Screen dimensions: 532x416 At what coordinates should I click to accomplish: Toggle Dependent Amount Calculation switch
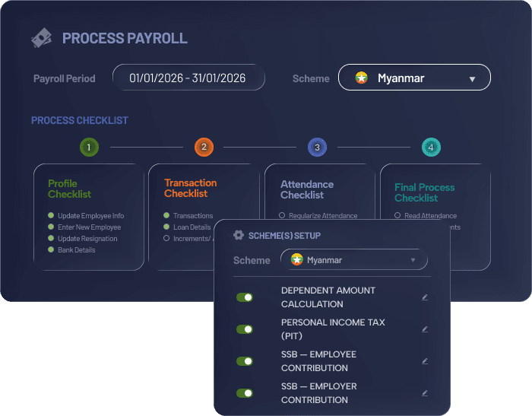[245, 297]
